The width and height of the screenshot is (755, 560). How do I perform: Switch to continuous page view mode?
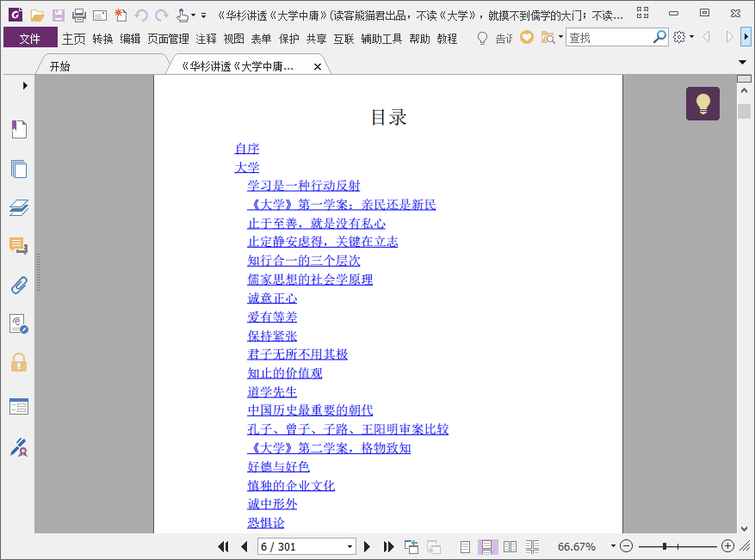[486, 546]
